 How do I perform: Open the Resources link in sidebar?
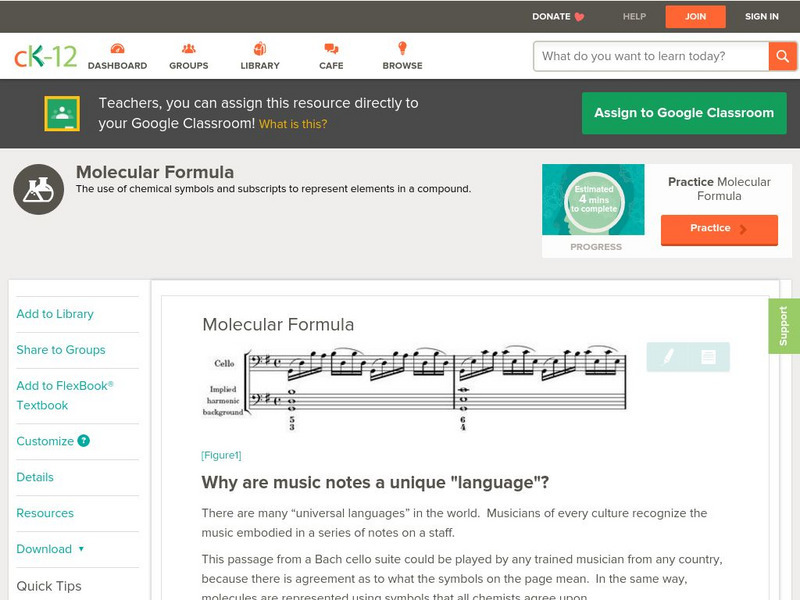pos(45,513)
